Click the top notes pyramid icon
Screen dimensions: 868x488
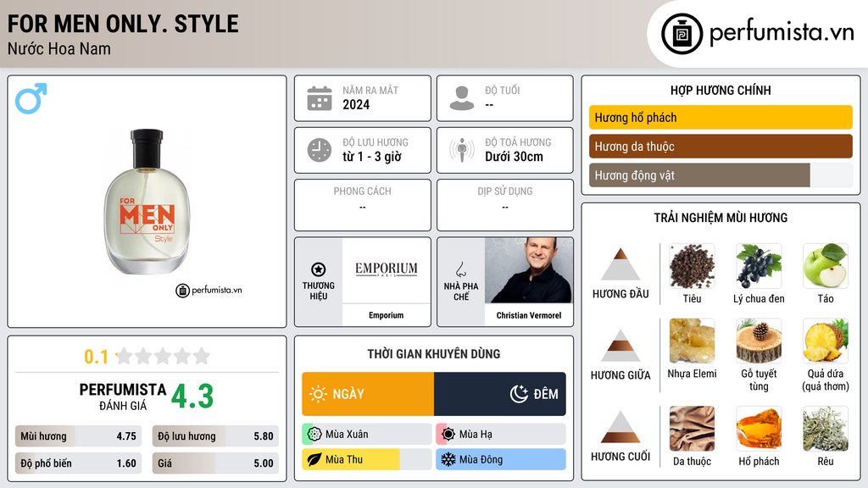620,264
